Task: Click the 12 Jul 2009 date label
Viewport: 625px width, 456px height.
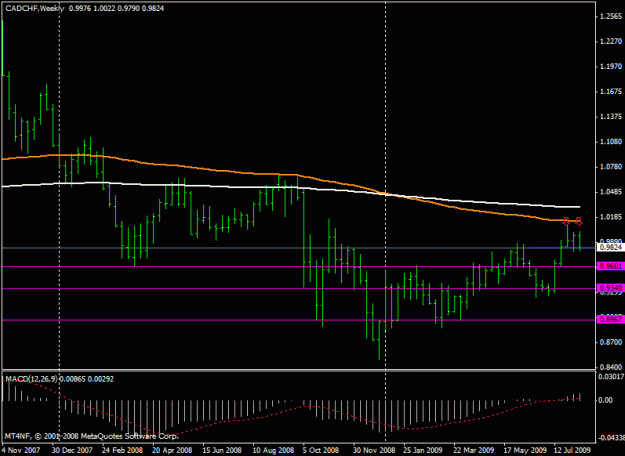Action: 572,450
